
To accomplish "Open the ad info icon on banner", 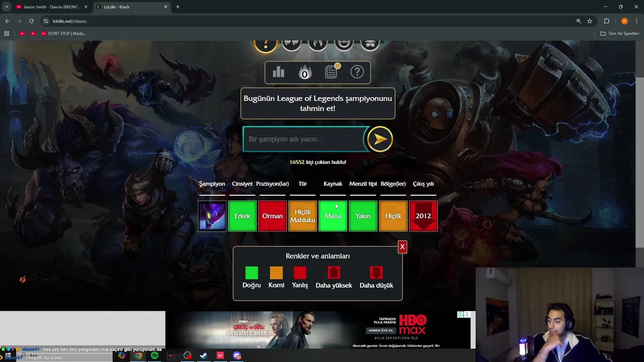I will (460, 315).
